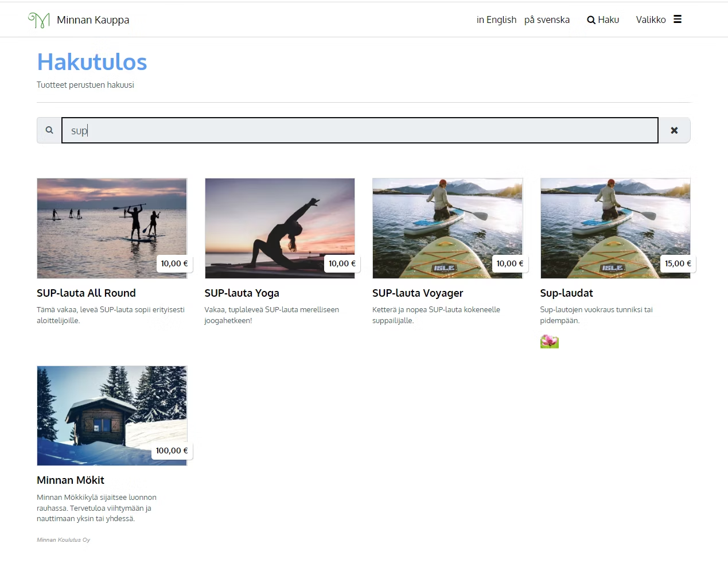Click the 10,00 € price on SUP-lauta Yoga
This screenshot has width=728, height=563.
point(342,263)
